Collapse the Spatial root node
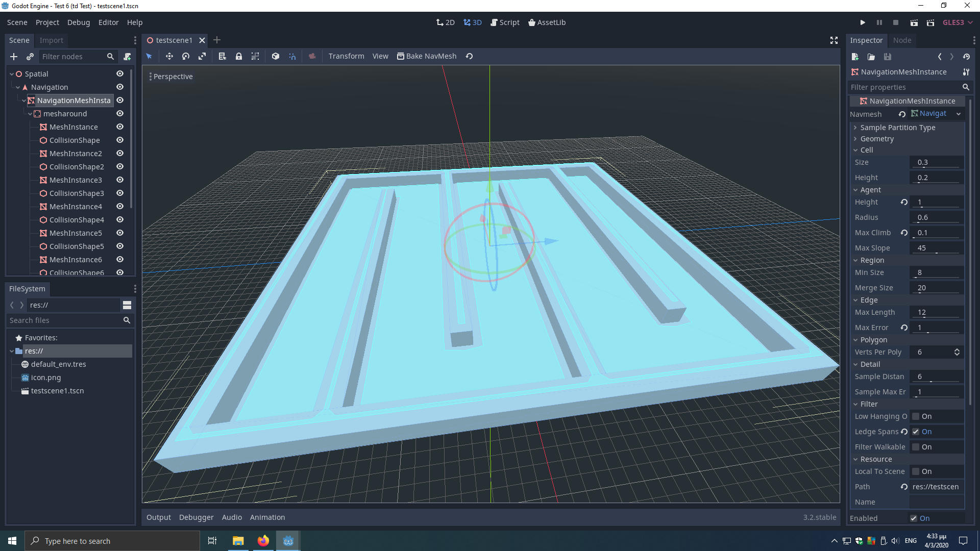 coord(12,74)
